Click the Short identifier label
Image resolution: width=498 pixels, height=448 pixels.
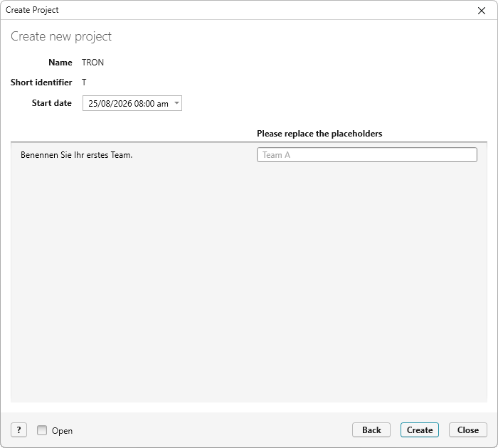click(x=41, y=82)
